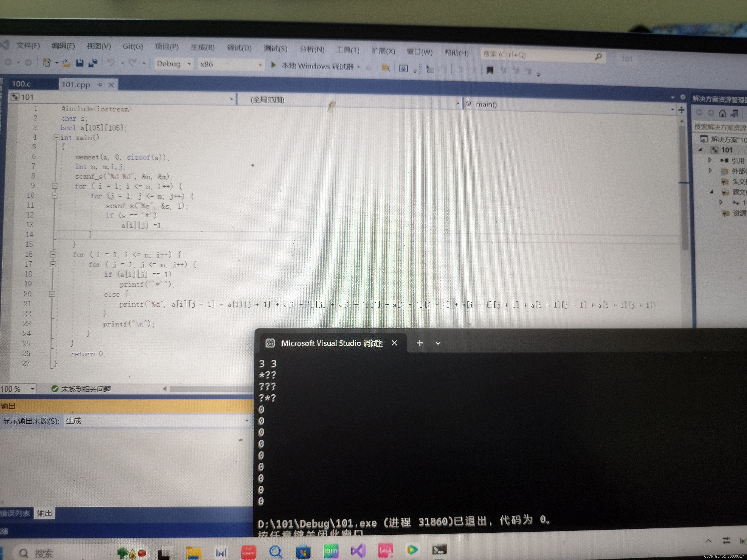Click the Save file toolbar icon
This screenshot has height=560, width=747.
pos(80,63)
